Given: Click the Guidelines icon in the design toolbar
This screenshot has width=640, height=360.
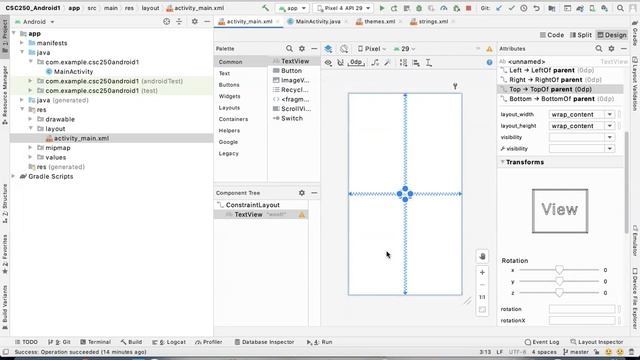Looking at the screenshot, I should tap(429, 62).
